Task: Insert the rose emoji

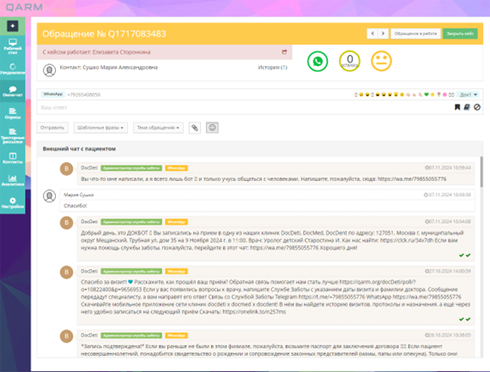Action: [439, 95]
